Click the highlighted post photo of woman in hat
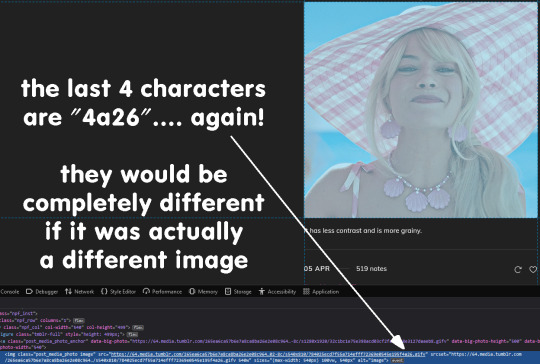 420,110
